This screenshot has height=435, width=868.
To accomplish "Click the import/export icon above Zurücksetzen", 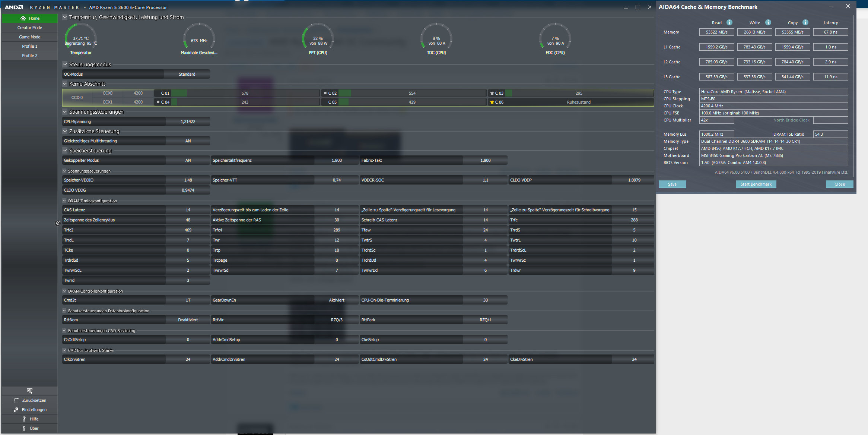I will coord(30,391).
